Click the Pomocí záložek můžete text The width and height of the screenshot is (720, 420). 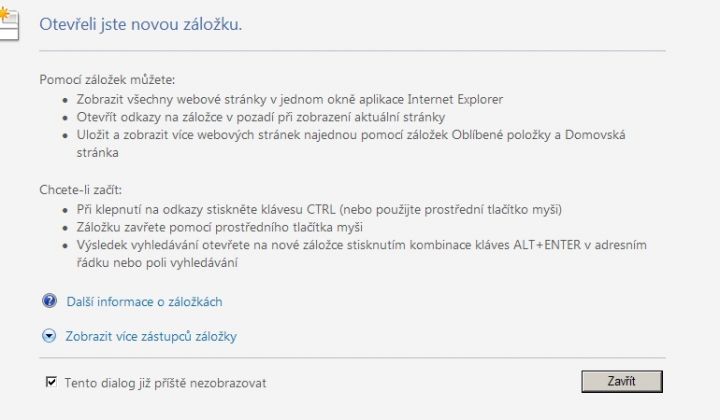tap(107, 80)
